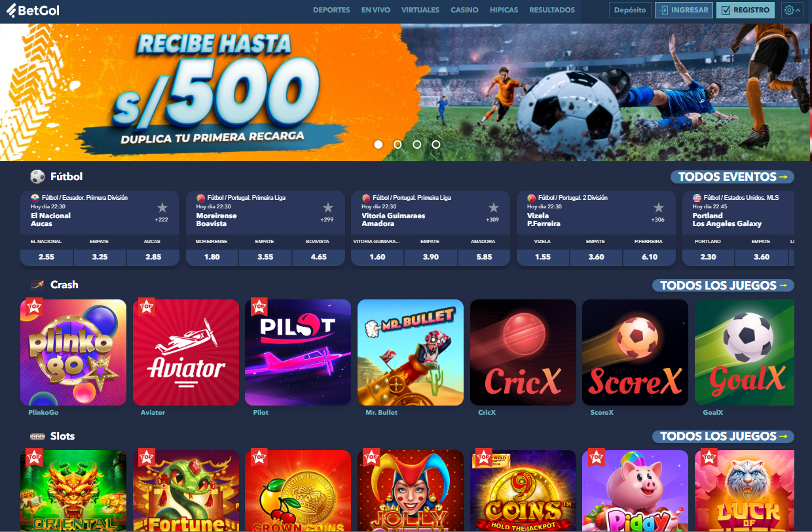The image size is (812, 532).
Task: Expand +222 more markets for El Nacional
Action: [x=161, y=219]
